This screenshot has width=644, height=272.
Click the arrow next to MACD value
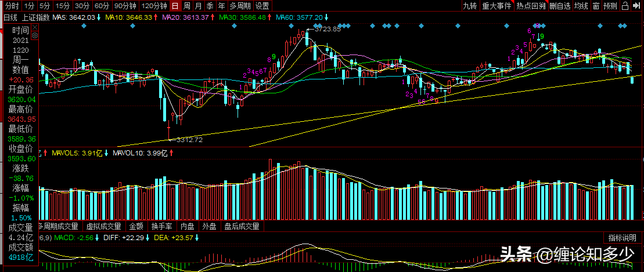pos(97,238)
